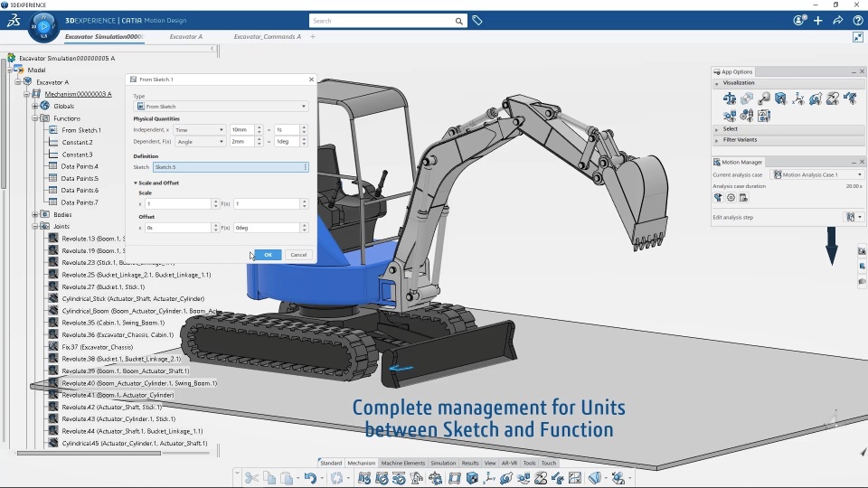Click the Cut scissors icon in bottom toolbar

click(252, 478)
